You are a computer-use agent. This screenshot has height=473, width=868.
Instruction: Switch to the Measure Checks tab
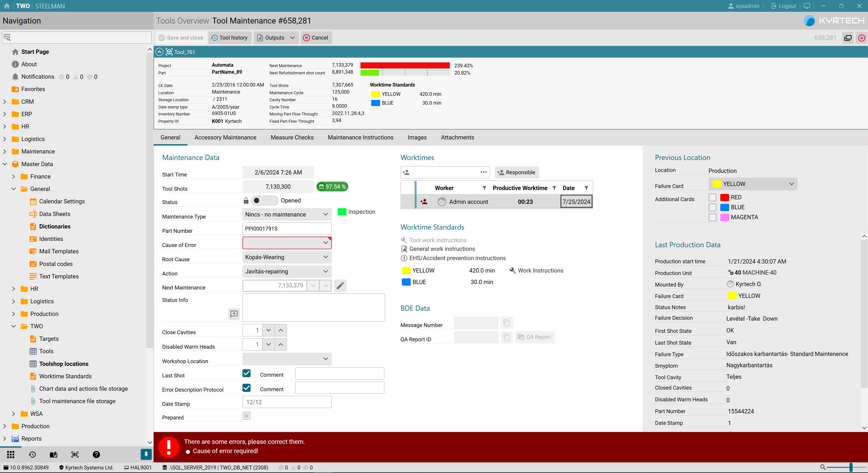click(x=292, y=137)
